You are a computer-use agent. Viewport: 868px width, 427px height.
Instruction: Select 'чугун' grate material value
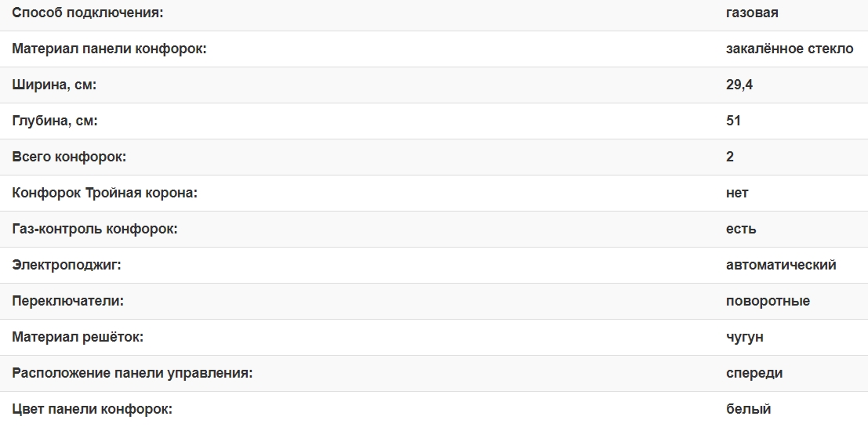[x=745, y=337]
